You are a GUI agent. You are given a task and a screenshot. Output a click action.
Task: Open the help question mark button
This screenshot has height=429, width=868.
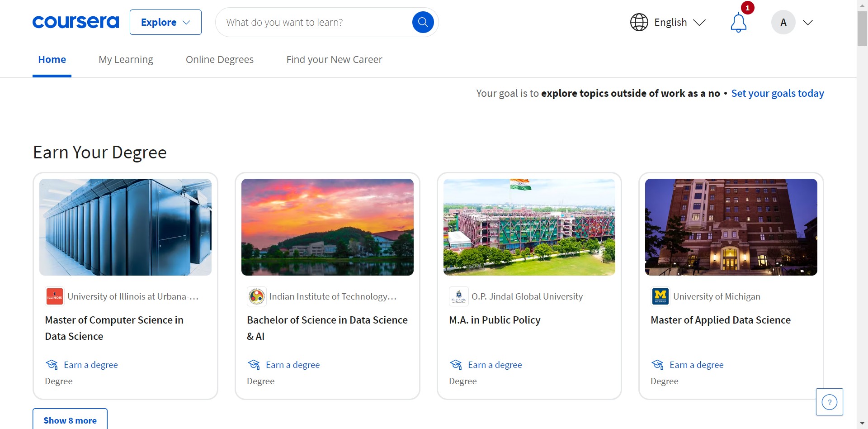point(829,402)
